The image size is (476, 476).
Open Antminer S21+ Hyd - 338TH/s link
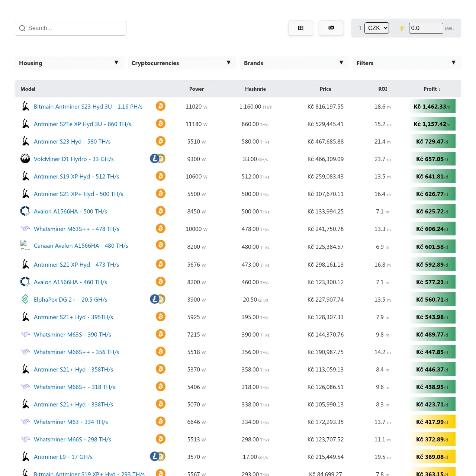[73, 404]
